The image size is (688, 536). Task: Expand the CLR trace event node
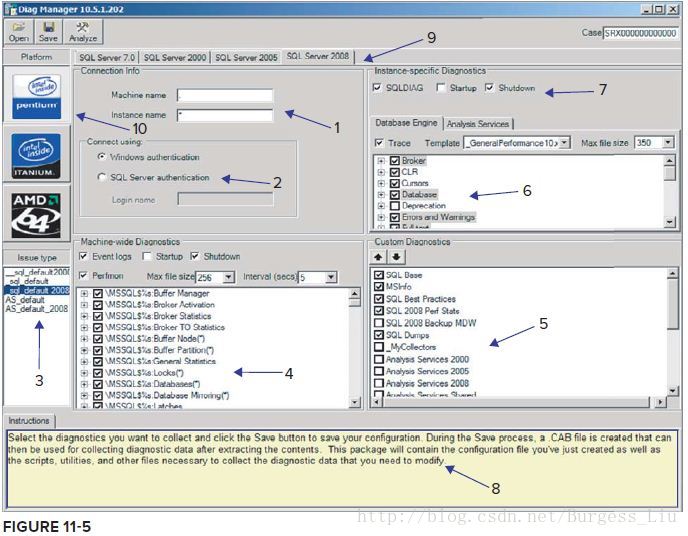pyautogui.click(x=381, y=172)
